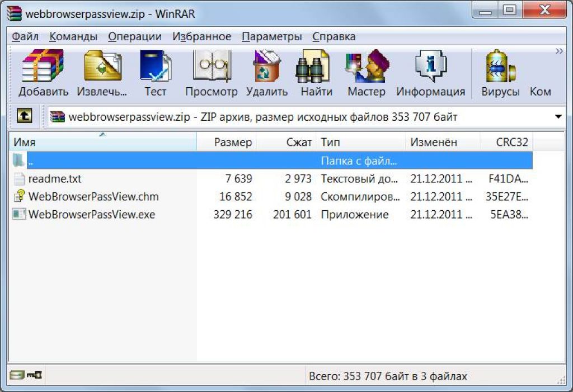Click the WinRAR title bar app icon
The width and height of the screenshot is (573, 392).
coord(14,13)
